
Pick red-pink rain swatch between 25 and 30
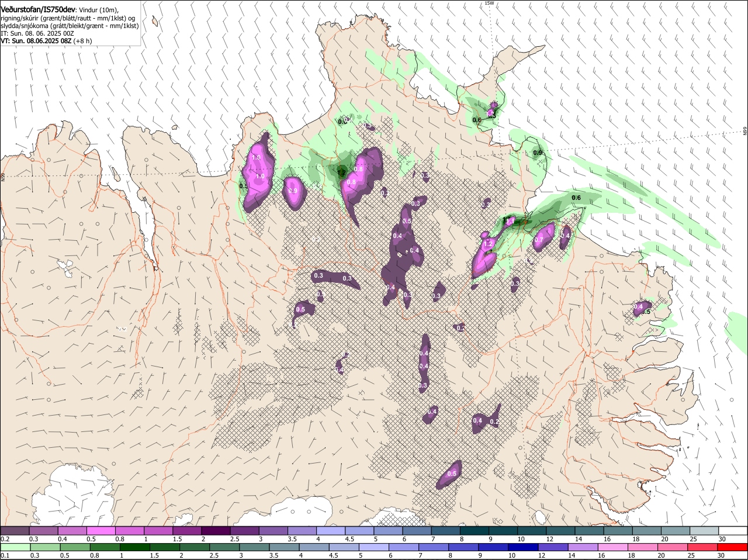(703, 547)
